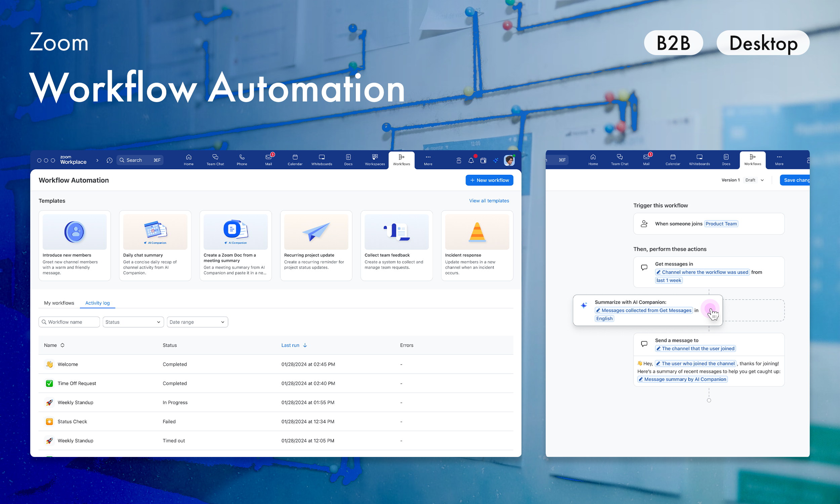
Task: Select Workflows tab in the right window
Action: 752,160
